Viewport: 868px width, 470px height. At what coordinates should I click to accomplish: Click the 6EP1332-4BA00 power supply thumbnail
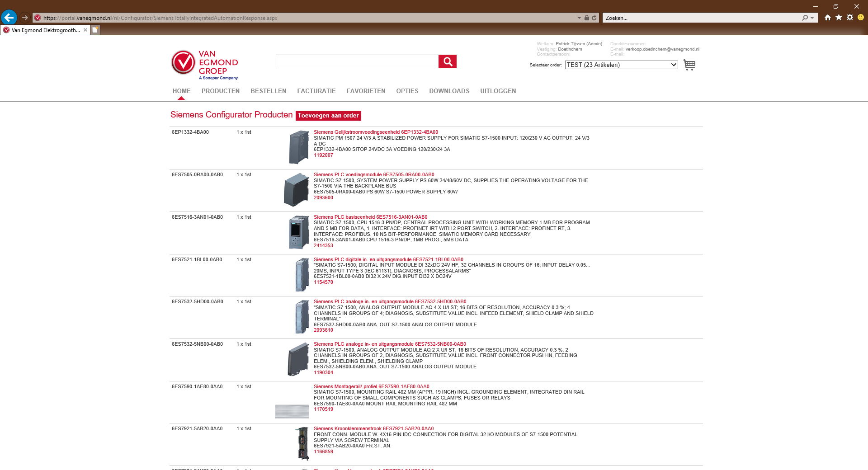tap(299, 147)
